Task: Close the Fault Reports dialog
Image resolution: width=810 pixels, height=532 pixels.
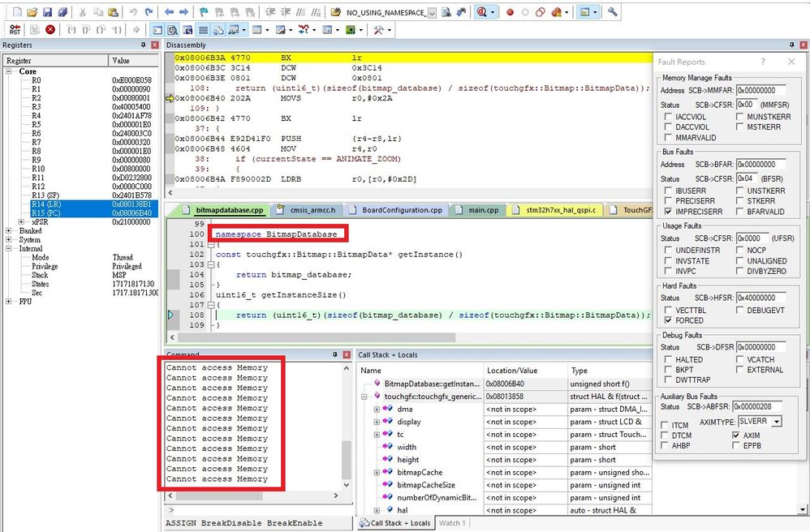Action: pos(791,62)
